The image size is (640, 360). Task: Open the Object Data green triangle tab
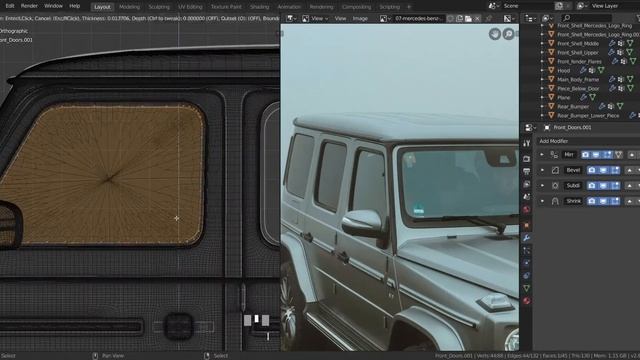[x=527, y=288]
